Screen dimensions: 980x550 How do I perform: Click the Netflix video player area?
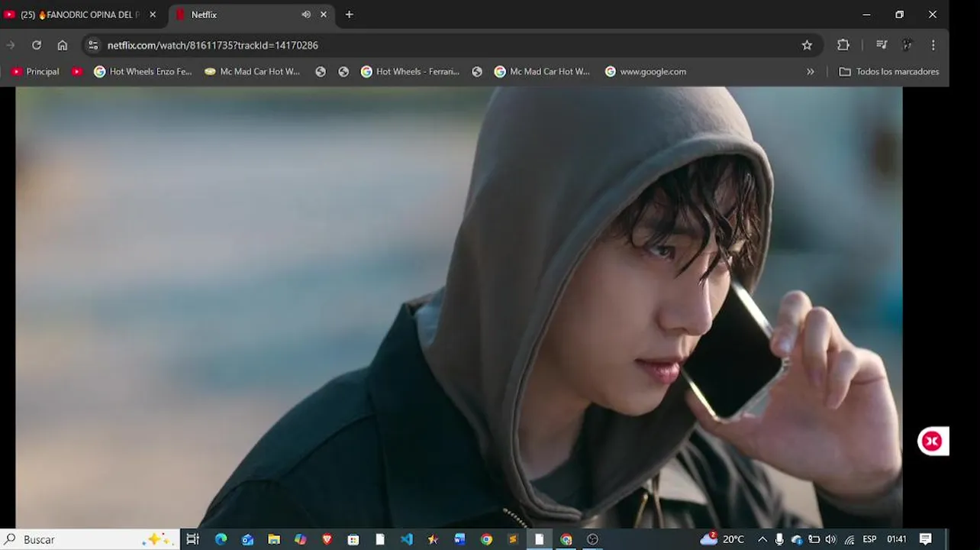(459, 307)
